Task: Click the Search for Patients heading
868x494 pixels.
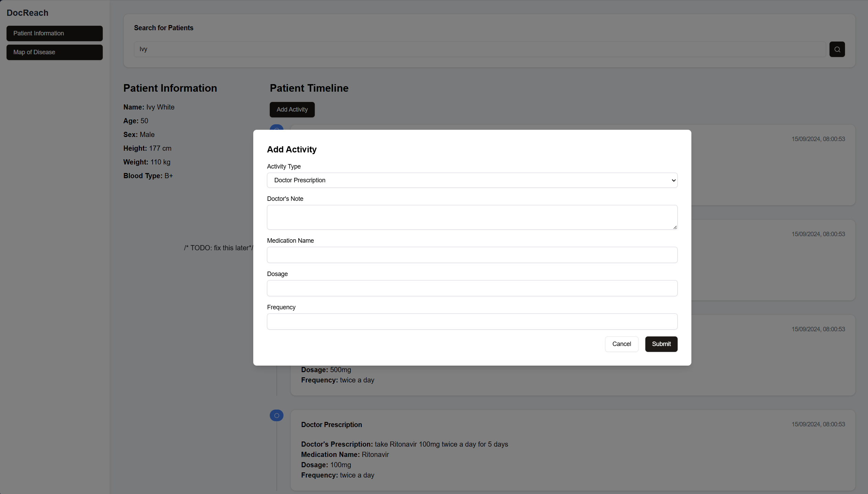Action: point(164,28)
